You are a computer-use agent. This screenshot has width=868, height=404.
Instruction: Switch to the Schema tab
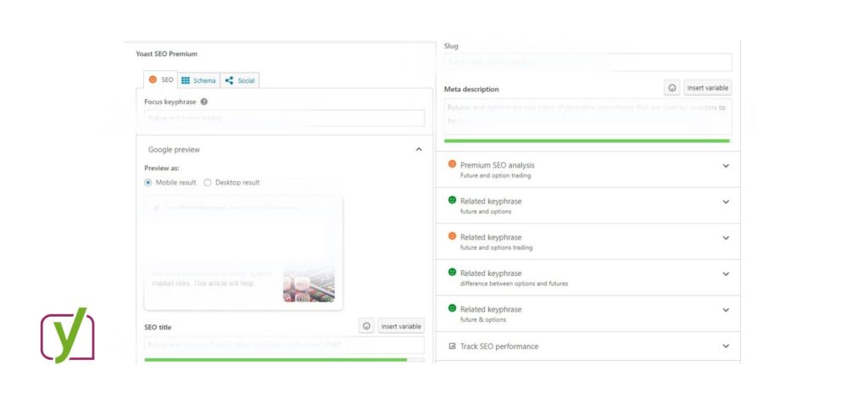[x=198, y=80]
